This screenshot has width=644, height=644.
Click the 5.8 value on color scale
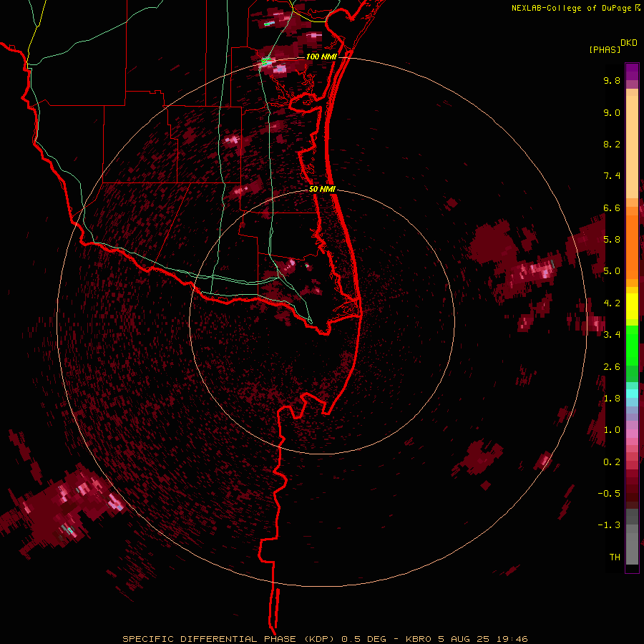click(x=612, y=240)
